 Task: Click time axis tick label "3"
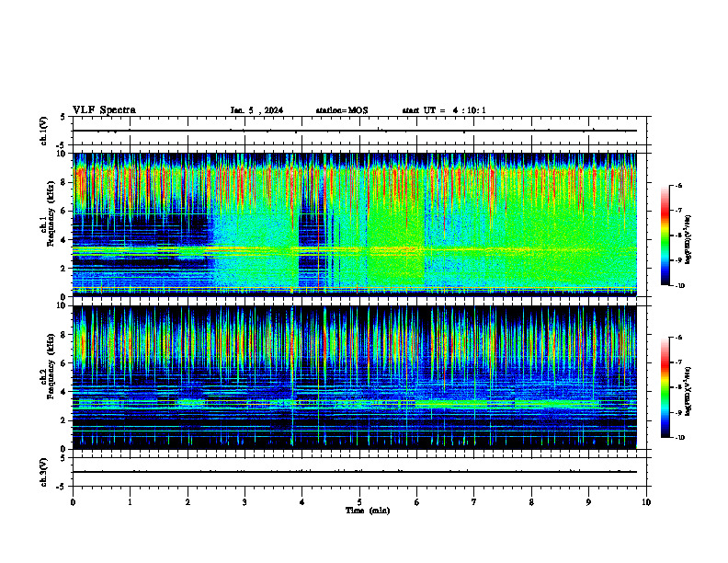pyautogui.click(x=245, y=502)
